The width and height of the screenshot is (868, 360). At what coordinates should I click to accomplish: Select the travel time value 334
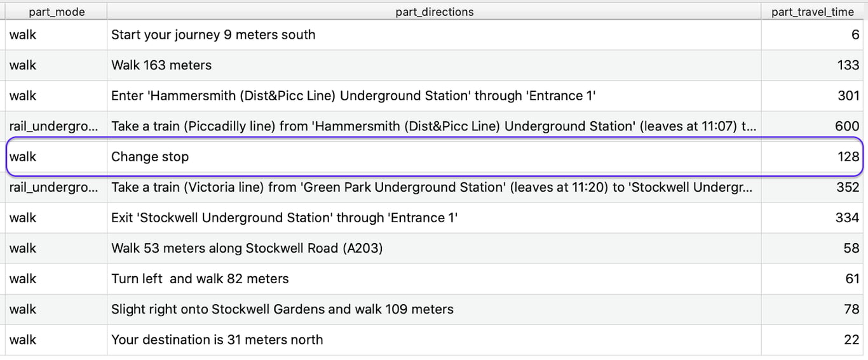(846, 218)
